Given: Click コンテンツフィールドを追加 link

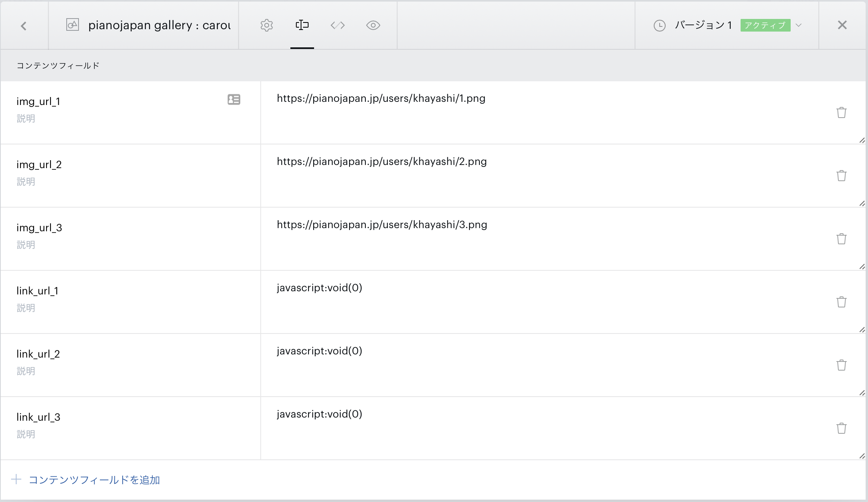Looking at the screenshot, I should 94,480.
